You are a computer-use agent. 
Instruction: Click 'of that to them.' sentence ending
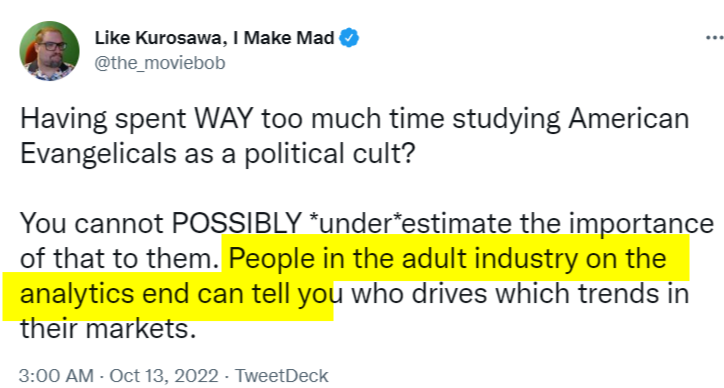119,259
